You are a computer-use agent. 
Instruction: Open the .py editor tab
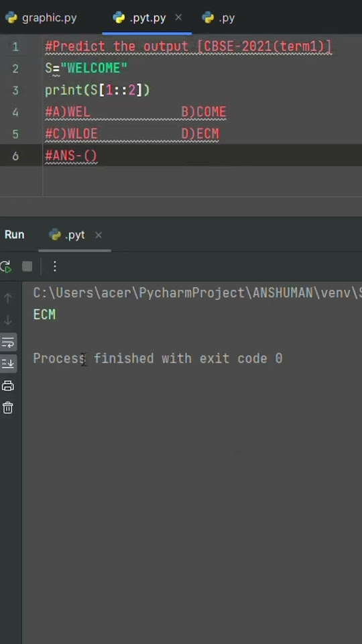[x=219, y=18]
